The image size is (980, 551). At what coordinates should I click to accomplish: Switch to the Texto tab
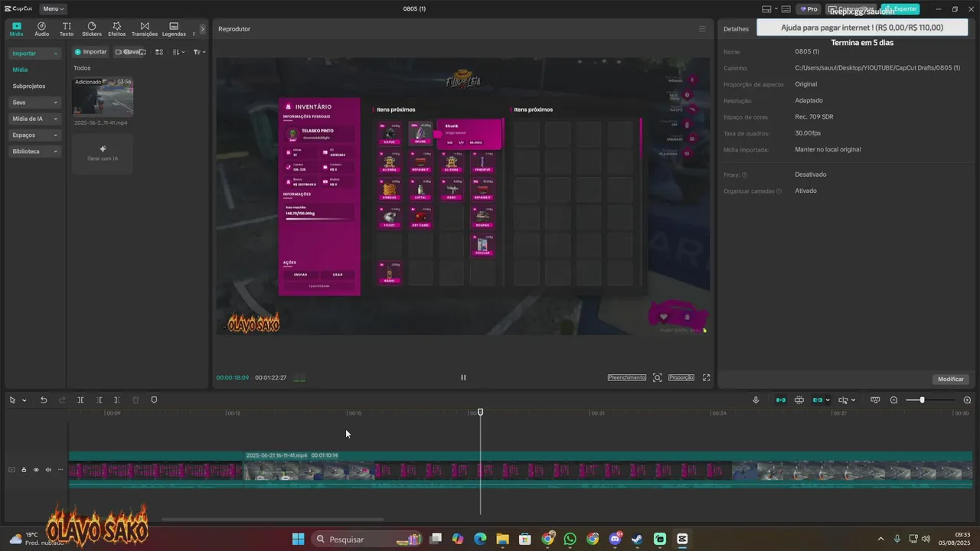[x=67, y=29]
